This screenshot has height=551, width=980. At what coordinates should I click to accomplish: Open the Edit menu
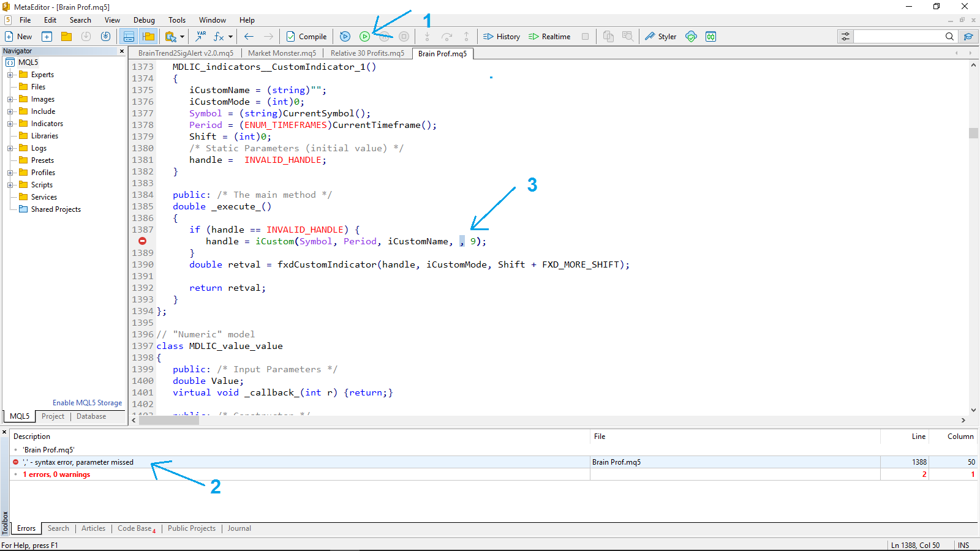[x=50, y=20]
